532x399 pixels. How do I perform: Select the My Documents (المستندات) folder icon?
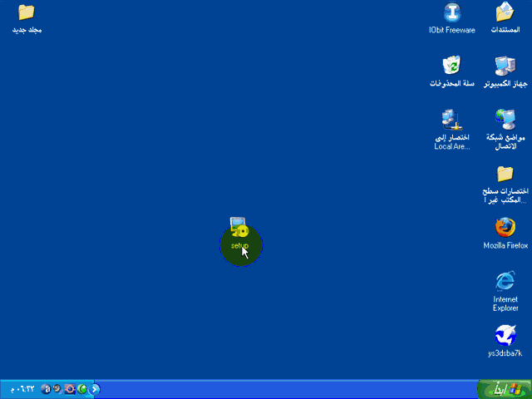click(506, 13)
